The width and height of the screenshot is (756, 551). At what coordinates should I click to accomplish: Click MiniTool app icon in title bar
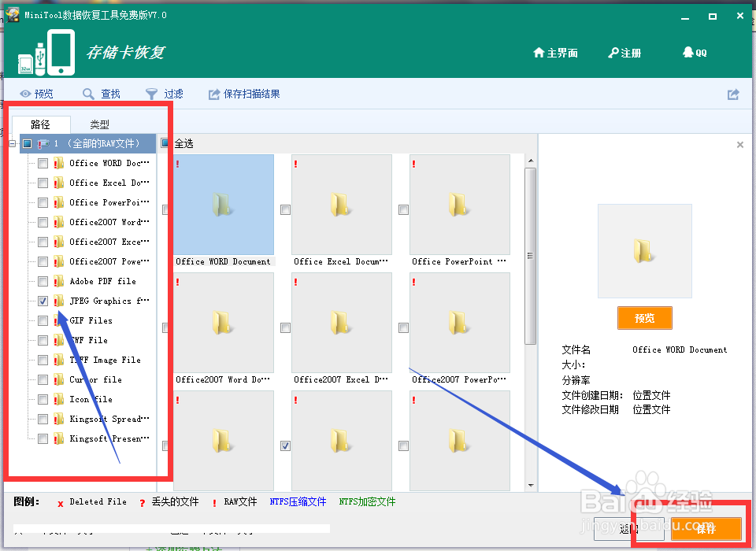(13, 15)
